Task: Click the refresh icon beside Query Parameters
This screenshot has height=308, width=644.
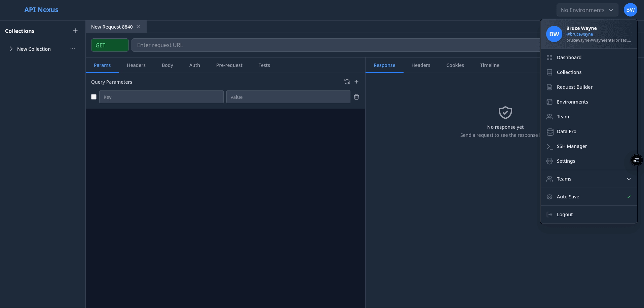Action: tap(347, 82)
